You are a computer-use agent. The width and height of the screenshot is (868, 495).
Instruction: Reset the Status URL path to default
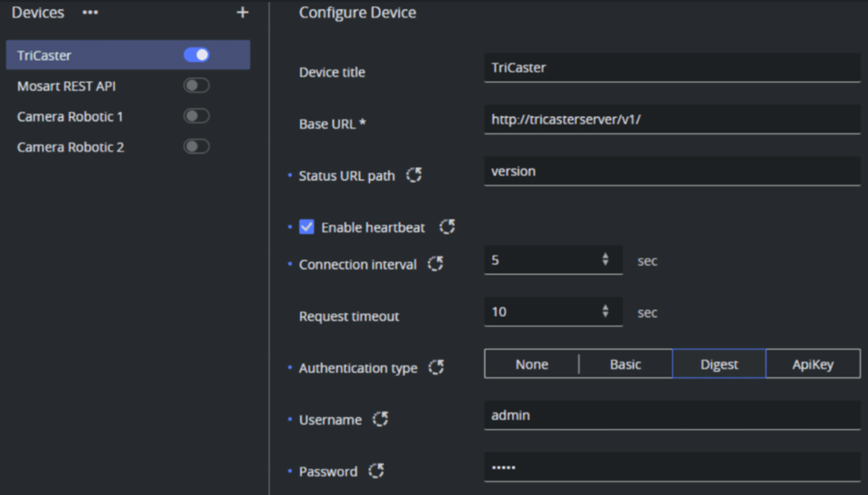tap(414, 175)
